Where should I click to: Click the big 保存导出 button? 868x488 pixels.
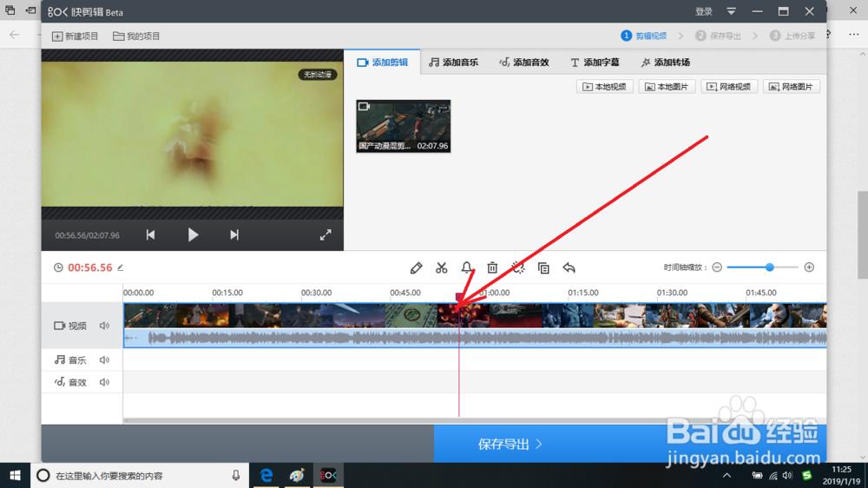[630, 444]
